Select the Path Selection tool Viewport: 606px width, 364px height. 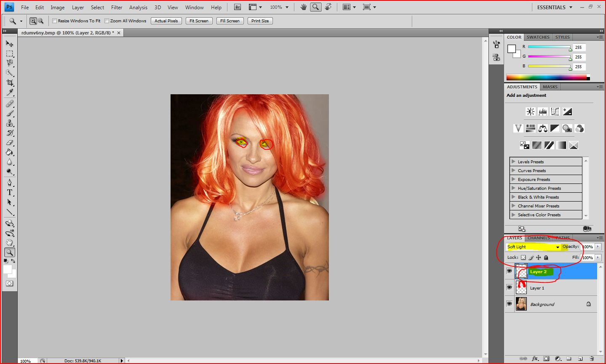(9, 202)
